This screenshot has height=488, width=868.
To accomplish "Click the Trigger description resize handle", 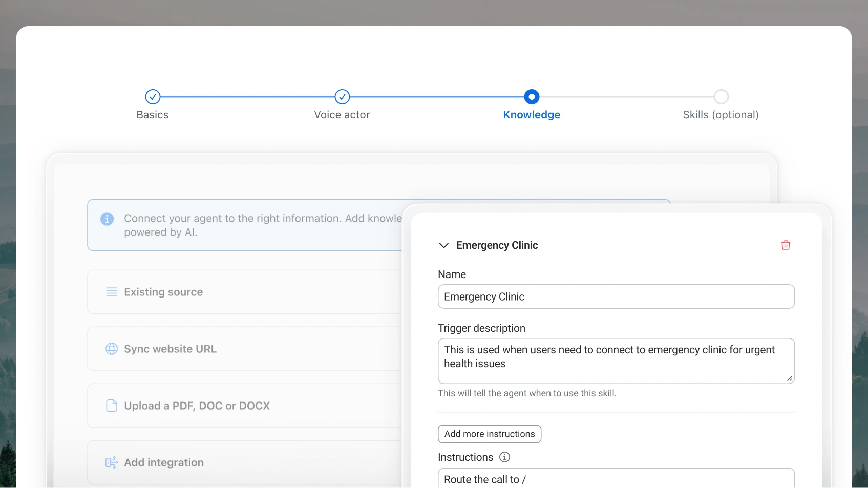I will (x=790, y=379).
